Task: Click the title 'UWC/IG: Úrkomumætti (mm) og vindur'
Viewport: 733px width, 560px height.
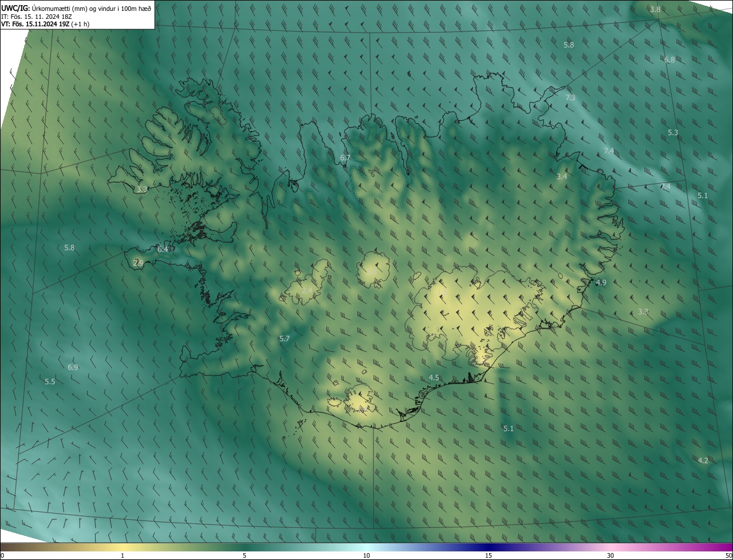Action: click(x=76, y=8)
